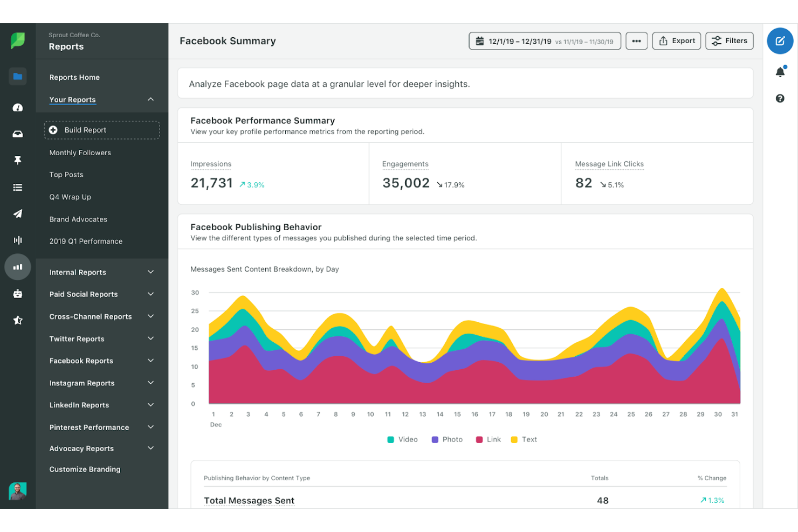Open the Filters panel

pos(729,40)
